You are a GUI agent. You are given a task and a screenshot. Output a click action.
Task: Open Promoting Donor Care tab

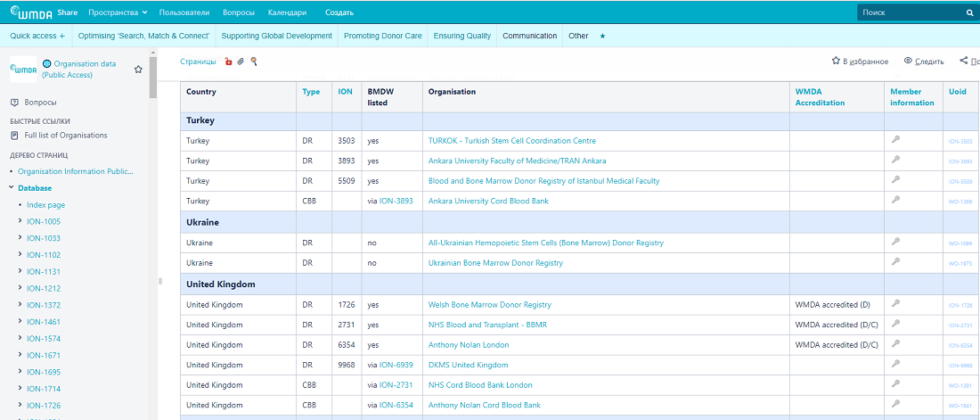point(383,36)
